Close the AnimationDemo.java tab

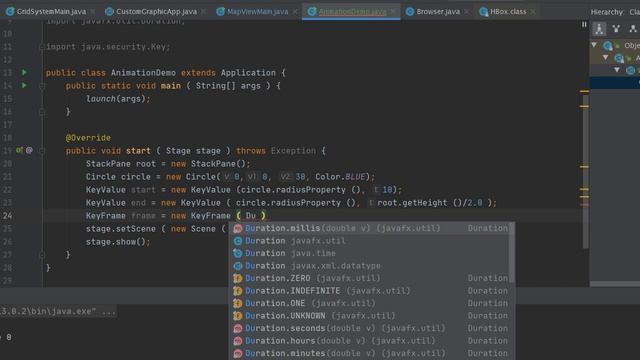click(x=393, y=12)
